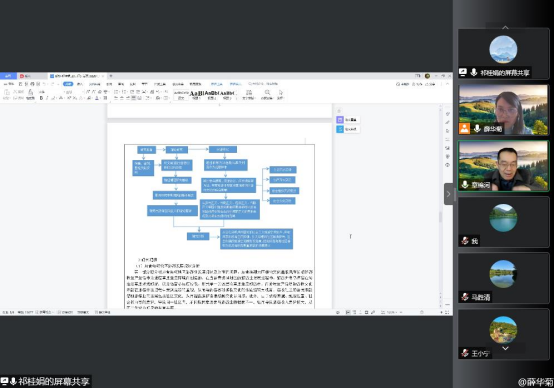Select 薛华菊's video tile
The width and height of the screenshot is (554, 388).
click(x=503, y=110)
